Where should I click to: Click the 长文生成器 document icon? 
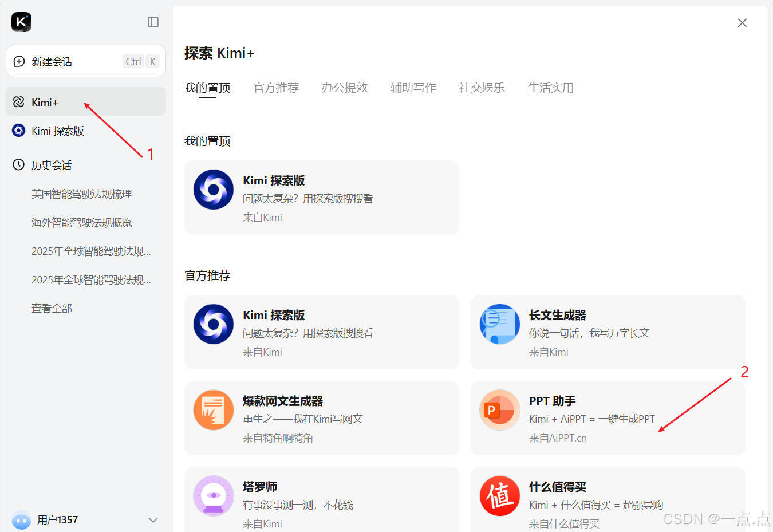pos(500,324)
